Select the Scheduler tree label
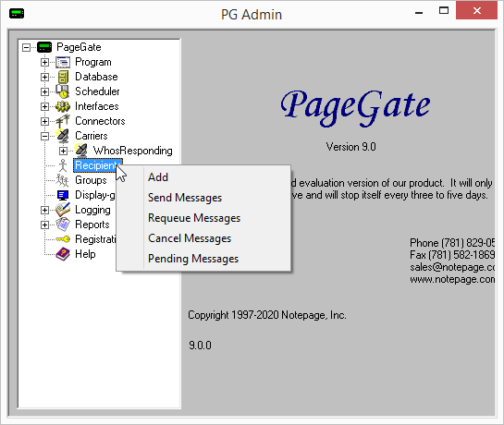Screen dimensions: 504x425 97,91
